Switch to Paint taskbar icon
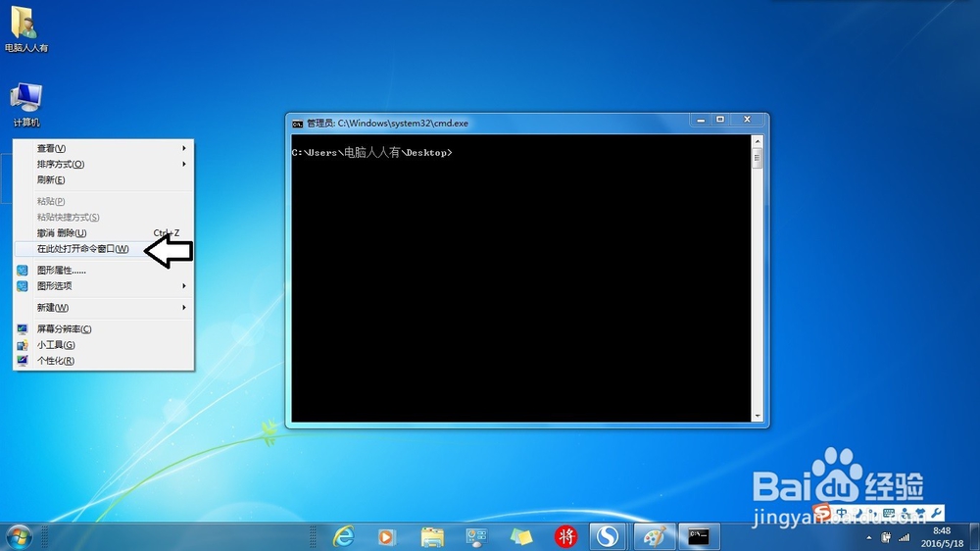 655,536
